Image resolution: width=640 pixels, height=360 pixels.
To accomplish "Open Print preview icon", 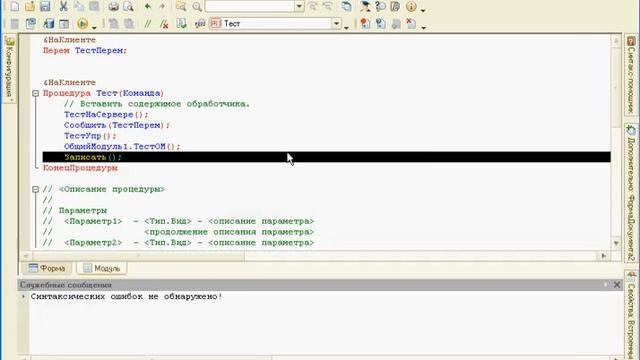I will click(128, 6).
